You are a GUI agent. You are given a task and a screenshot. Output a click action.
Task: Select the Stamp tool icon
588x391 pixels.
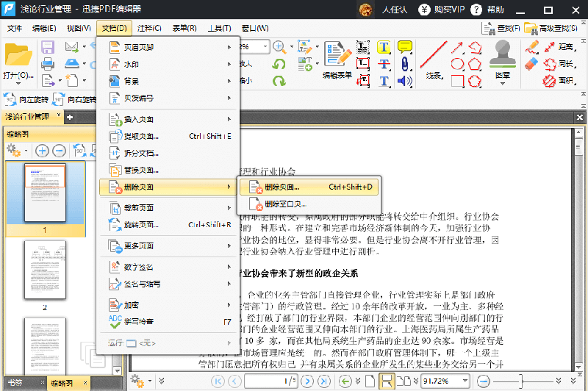503,54
